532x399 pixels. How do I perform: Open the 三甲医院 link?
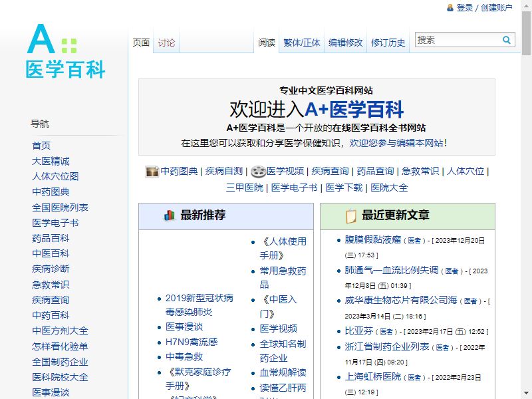pos(245,188)
